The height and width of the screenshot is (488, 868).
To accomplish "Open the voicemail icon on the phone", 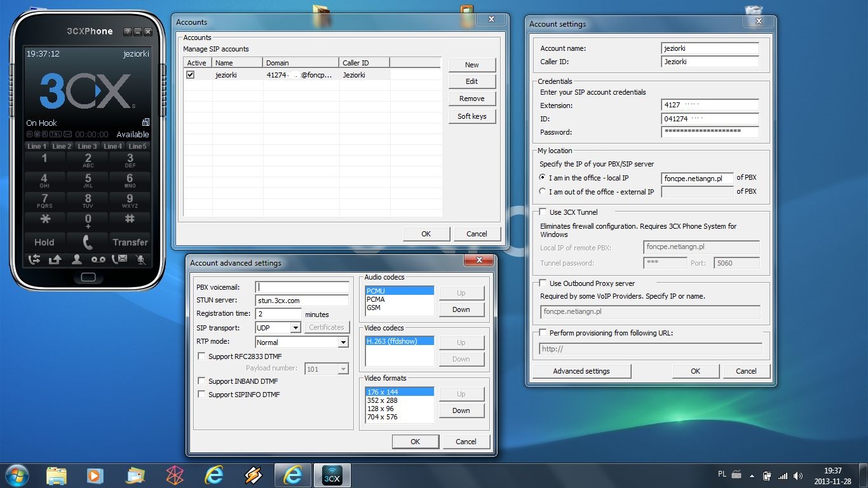I will [x=98, y=259].
